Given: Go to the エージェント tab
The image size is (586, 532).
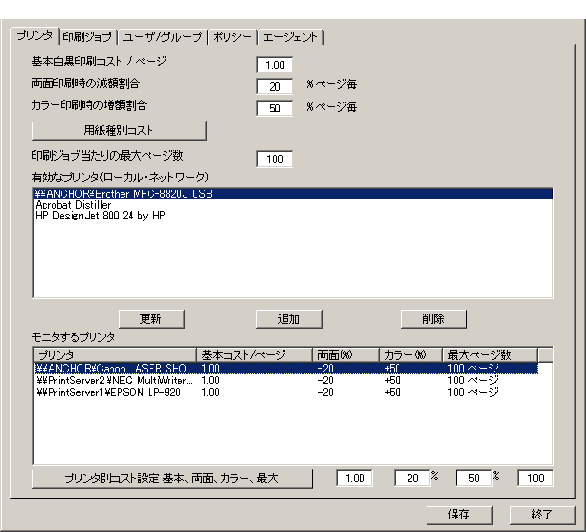Looking at the screenshot, I should (x=290, y=37).
